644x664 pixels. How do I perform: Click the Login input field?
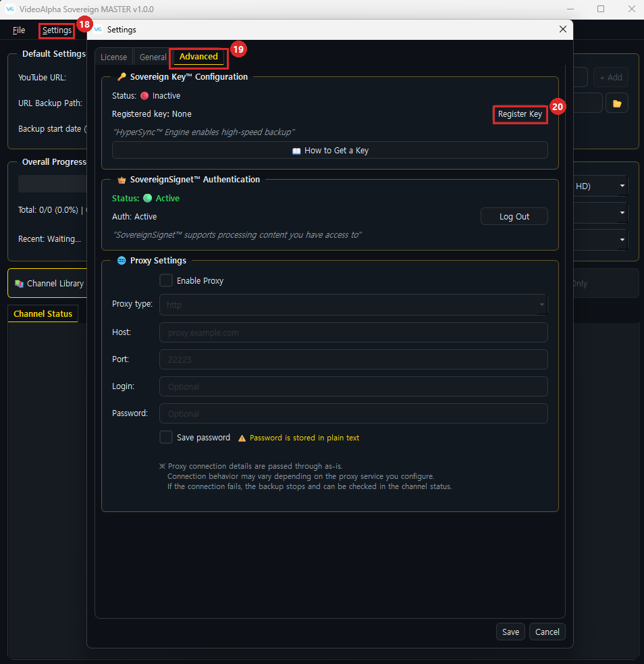click(x=353, y=386)
